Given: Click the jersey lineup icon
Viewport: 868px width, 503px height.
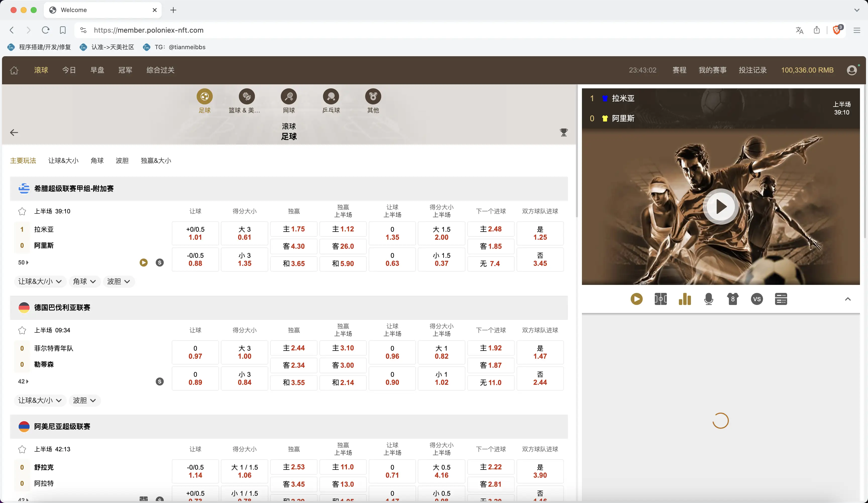Looking at the screenshot, I should coord(733,299).
